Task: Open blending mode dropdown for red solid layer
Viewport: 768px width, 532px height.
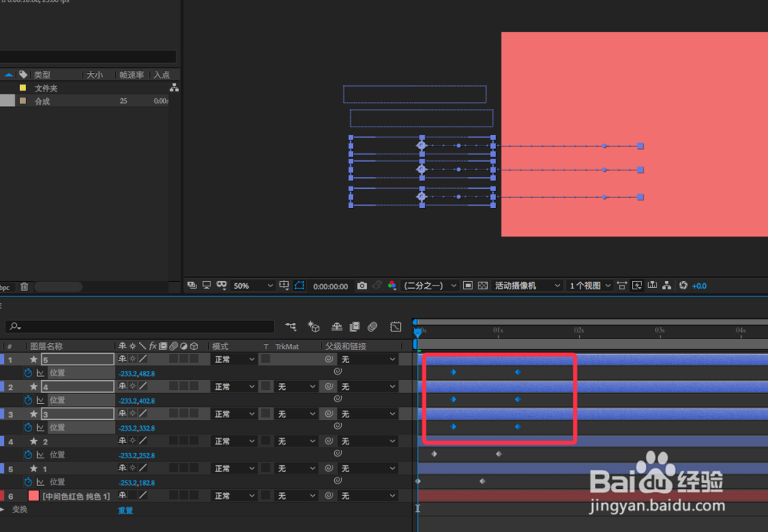Action: [x=234, y=496]
